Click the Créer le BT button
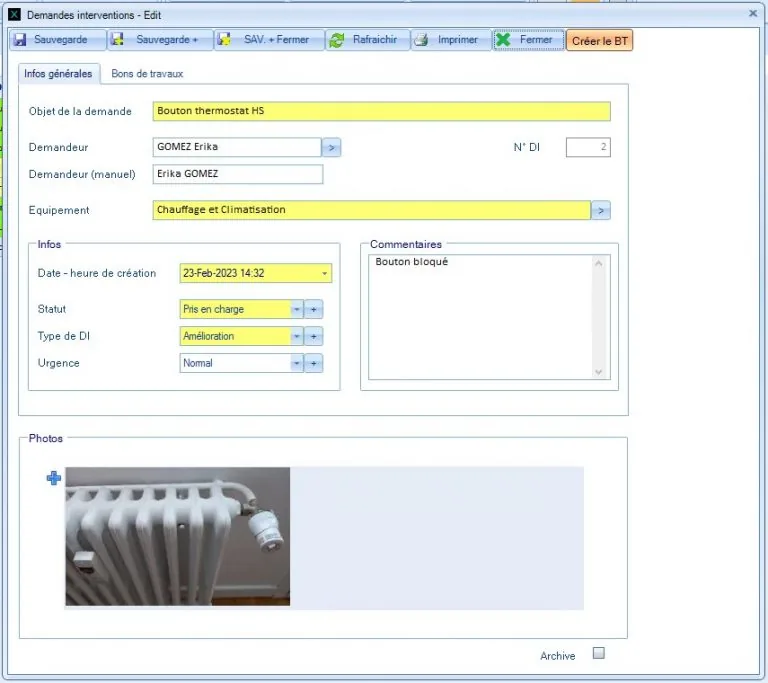This screenshot has width=768, height=683. [600, 41]
